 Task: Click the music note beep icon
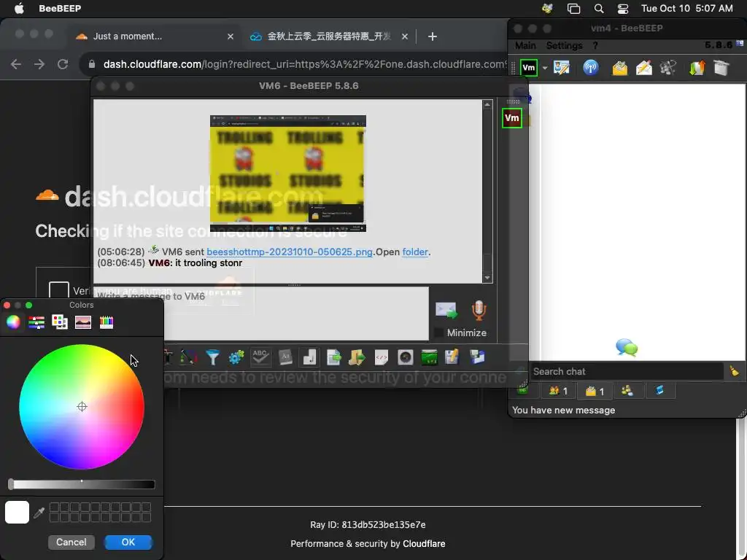[x=309, y=357]
